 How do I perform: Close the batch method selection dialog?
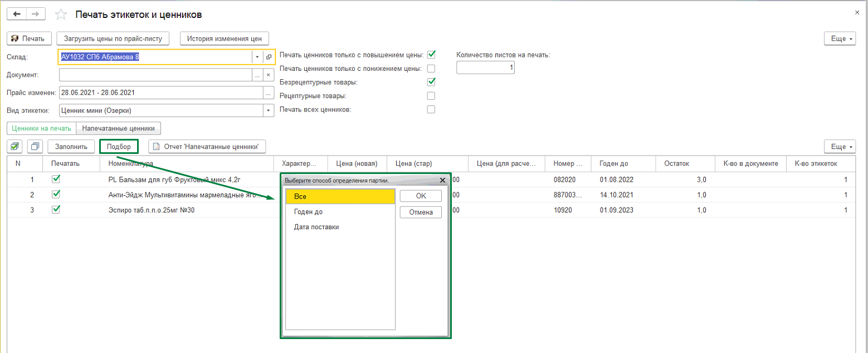point(442,181)
